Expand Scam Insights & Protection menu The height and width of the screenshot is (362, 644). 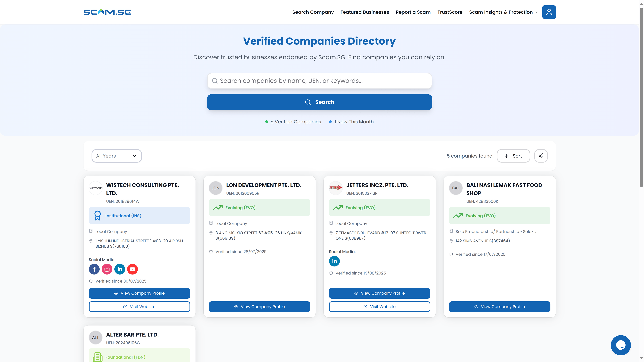pos(503,12)
